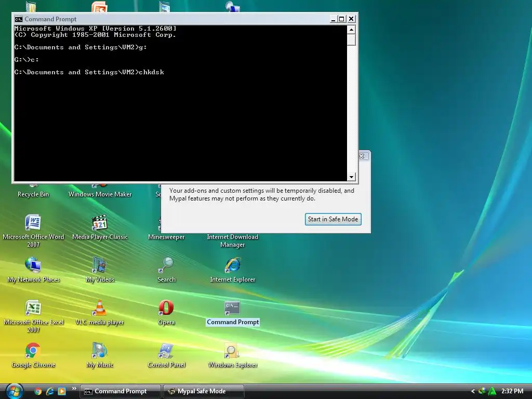The image size is (532, 399).
Task: Click Command Prompt scrollbar thumb
Action: pos(352,39)
